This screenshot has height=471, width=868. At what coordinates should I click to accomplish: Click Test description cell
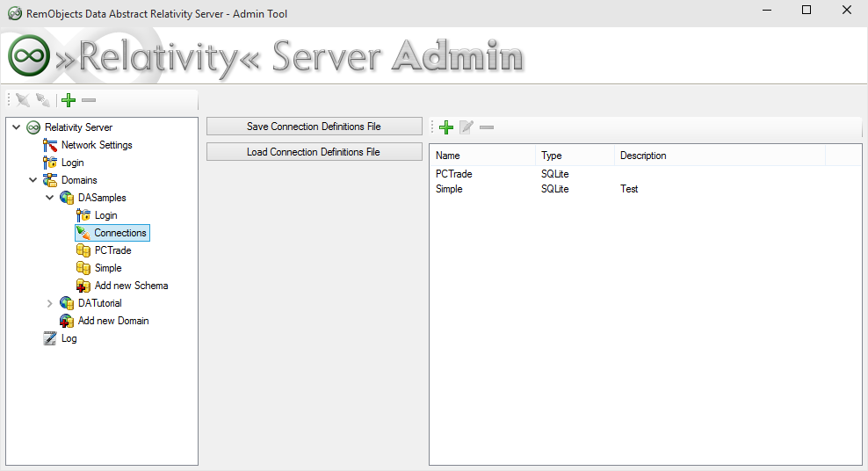point(629,189)
